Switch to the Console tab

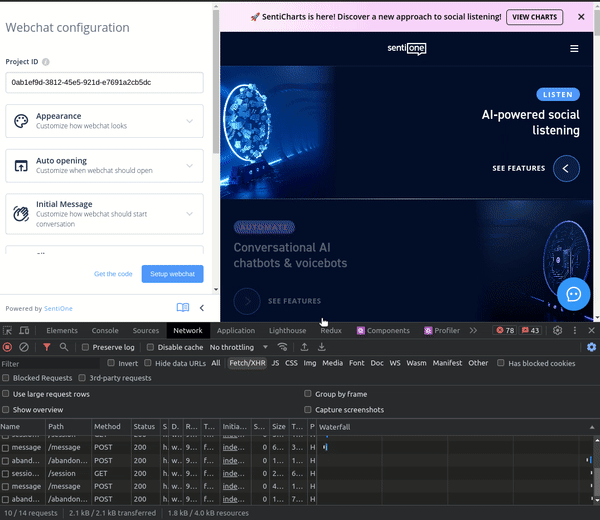click(105, 331)
